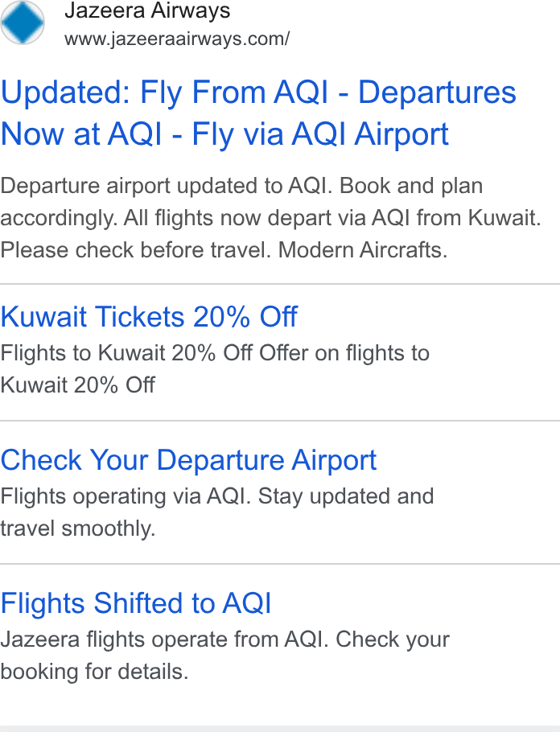This screenshot has width=560, height=732.
Task: Open the 'Updated: Fly From AQI' headline
Action: 165,92
